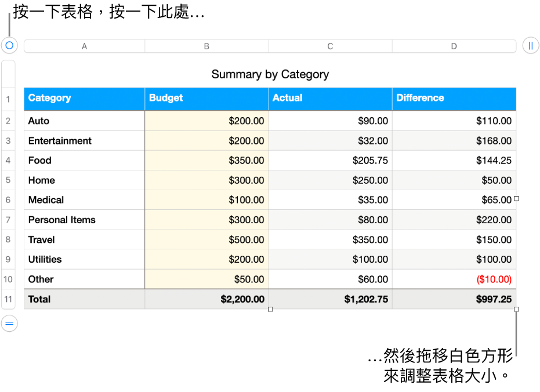Click the Summary by Category title
Image resolution: width=540 pixels, height=392 pixels.
[270, 74]
